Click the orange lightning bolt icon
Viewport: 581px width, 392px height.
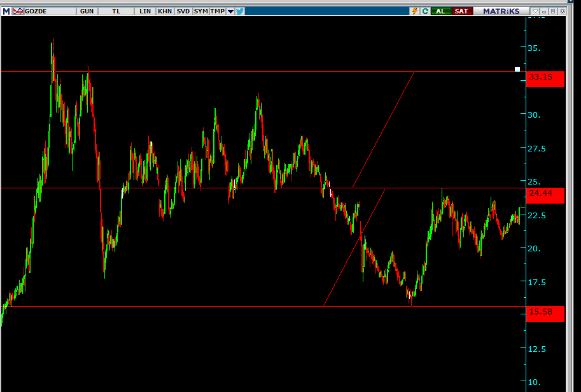[415, 11]
